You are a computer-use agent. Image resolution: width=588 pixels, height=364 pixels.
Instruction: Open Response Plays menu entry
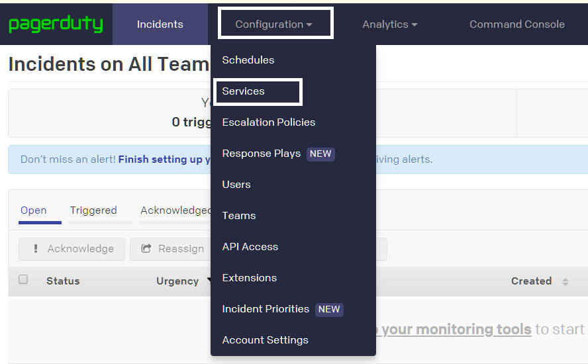tap(262, 154)
